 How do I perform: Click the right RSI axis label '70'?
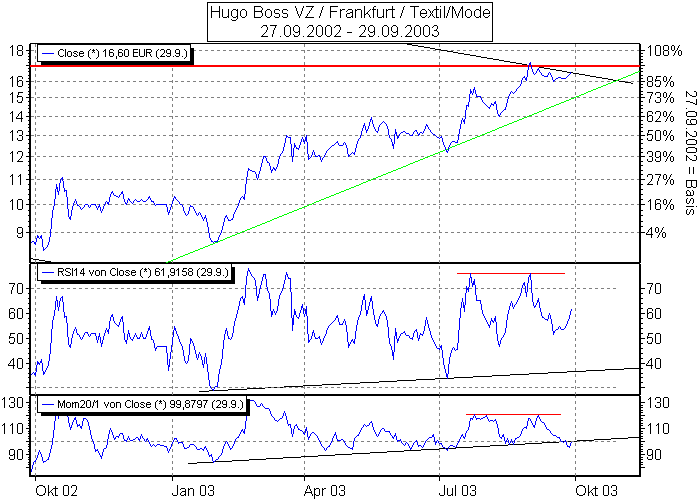[653, 289]
